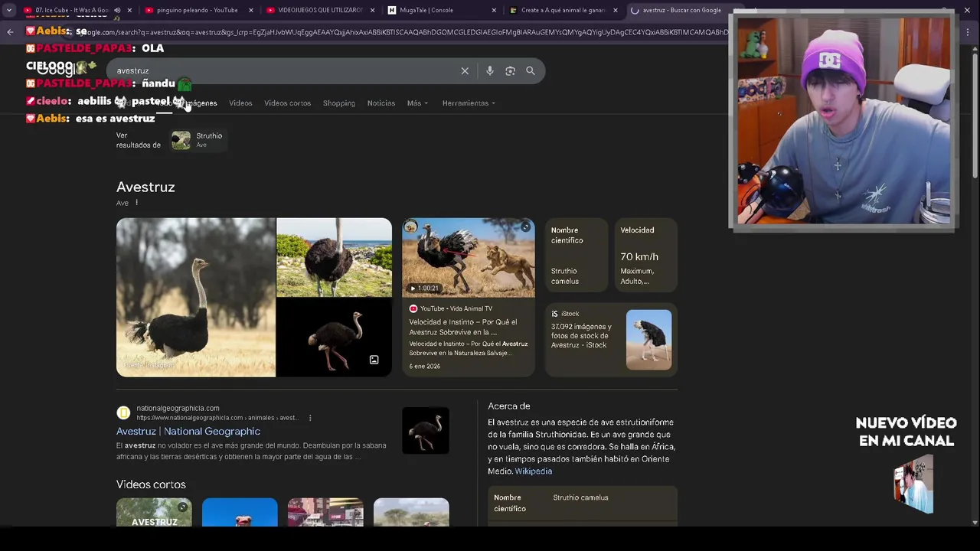This screenshot has height=551, width=980.
Task: Open the Imágenes search filter
Action: point(201,103)
